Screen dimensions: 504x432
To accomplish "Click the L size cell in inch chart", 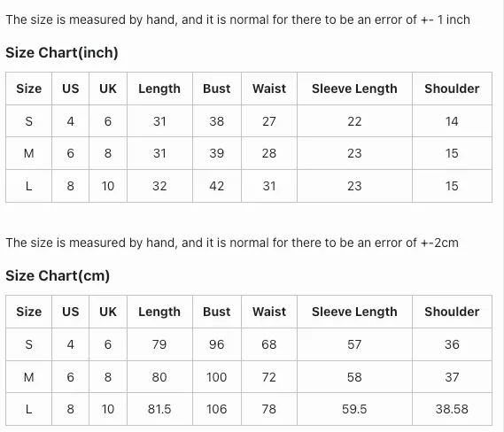I will click(28, 186).
